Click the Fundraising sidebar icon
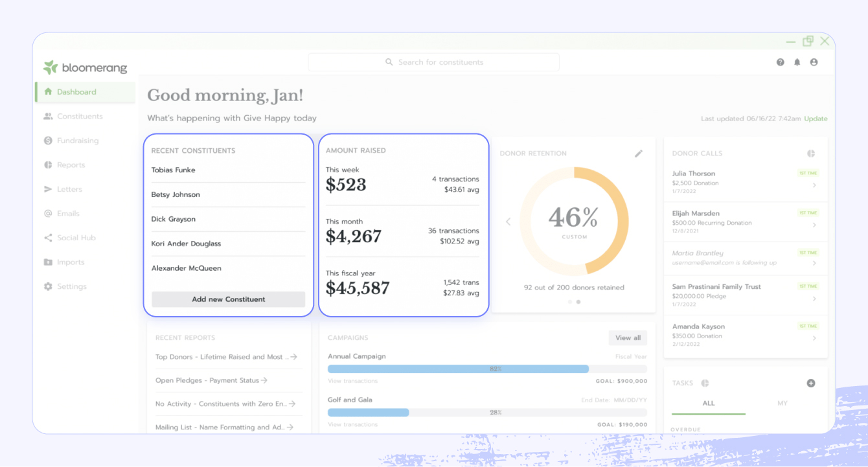The height and width of the screenshot is (467, 868). 47,141
